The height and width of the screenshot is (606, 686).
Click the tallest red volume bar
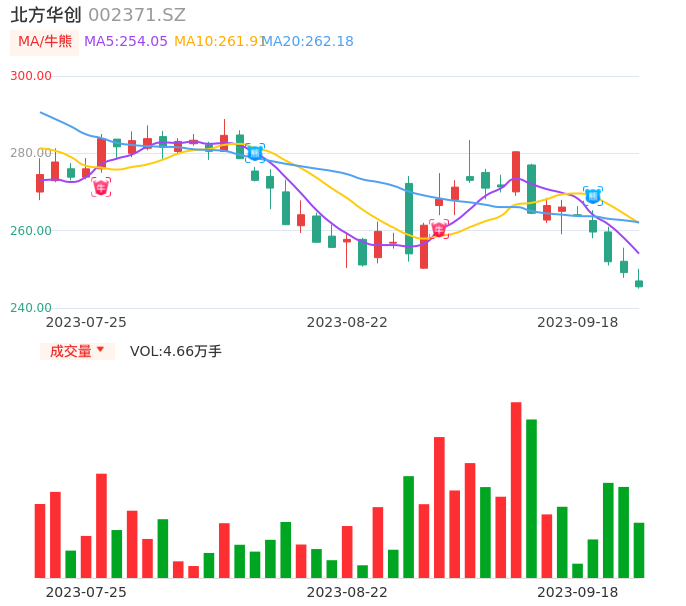516,490
